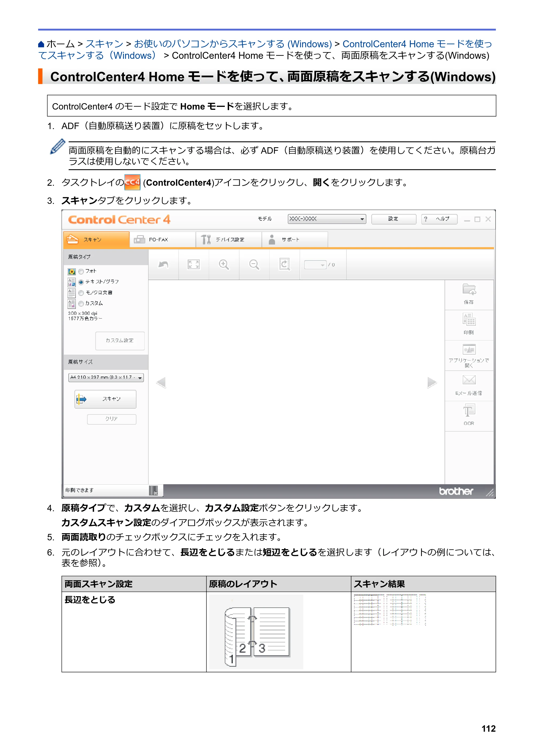Select the フォト radio button
The width and height of the screenshot is (534, 756).
(x=81, y=272)
